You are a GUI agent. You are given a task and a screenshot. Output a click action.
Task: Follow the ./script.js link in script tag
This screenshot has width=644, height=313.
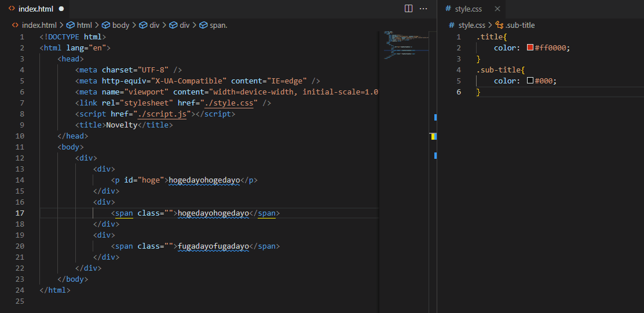[x=163, y=114]
